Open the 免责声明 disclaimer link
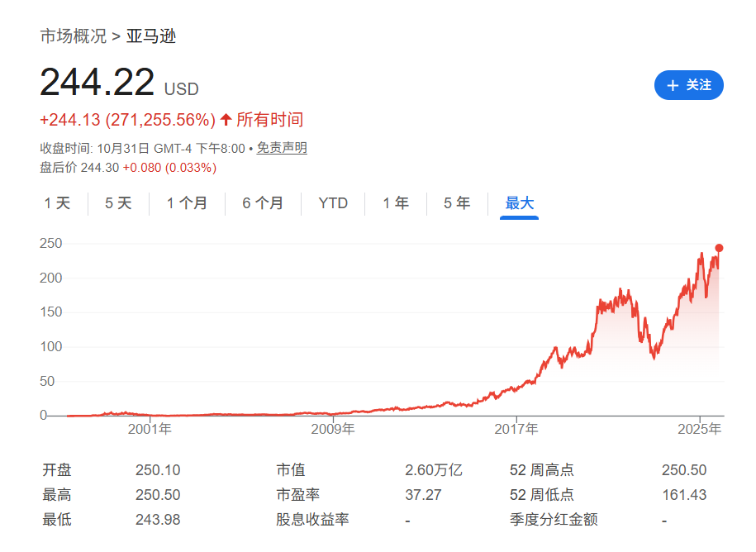The width and height of the screenshot is (756, 552). [283, 150]
